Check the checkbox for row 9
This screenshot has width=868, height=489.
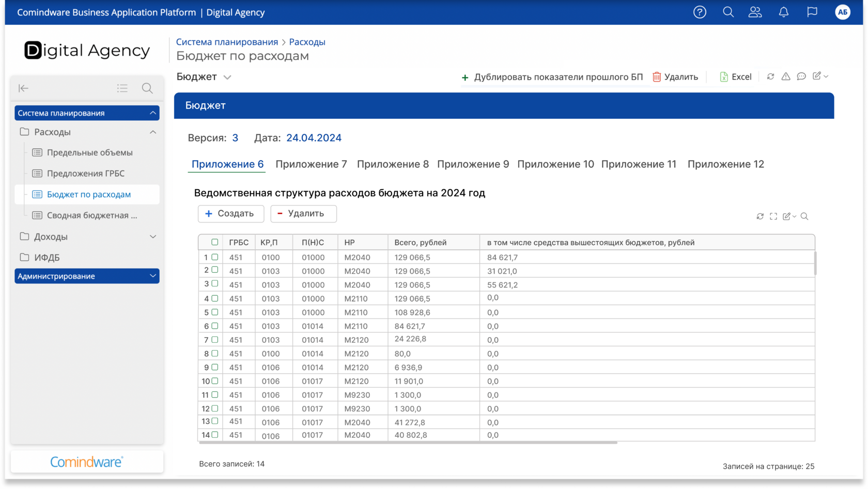pyautogui.click(x=215, y=367)
